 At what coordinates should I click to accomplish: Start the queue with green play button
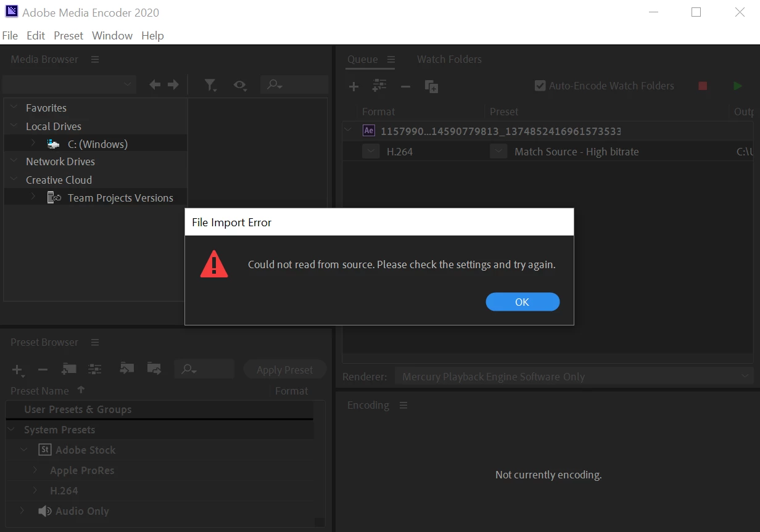(738, 86)
